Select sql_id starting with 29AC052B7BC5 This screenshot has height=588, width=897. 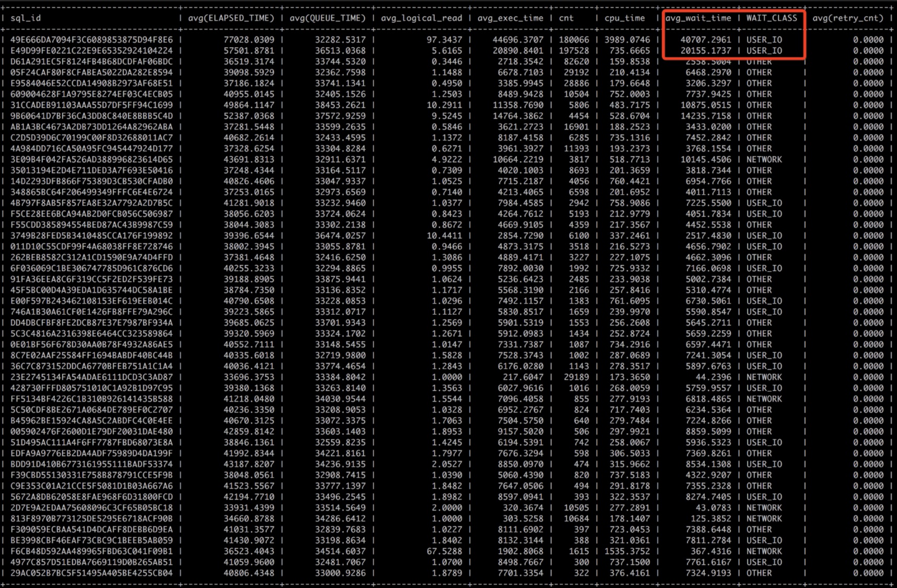pos(91,573)
